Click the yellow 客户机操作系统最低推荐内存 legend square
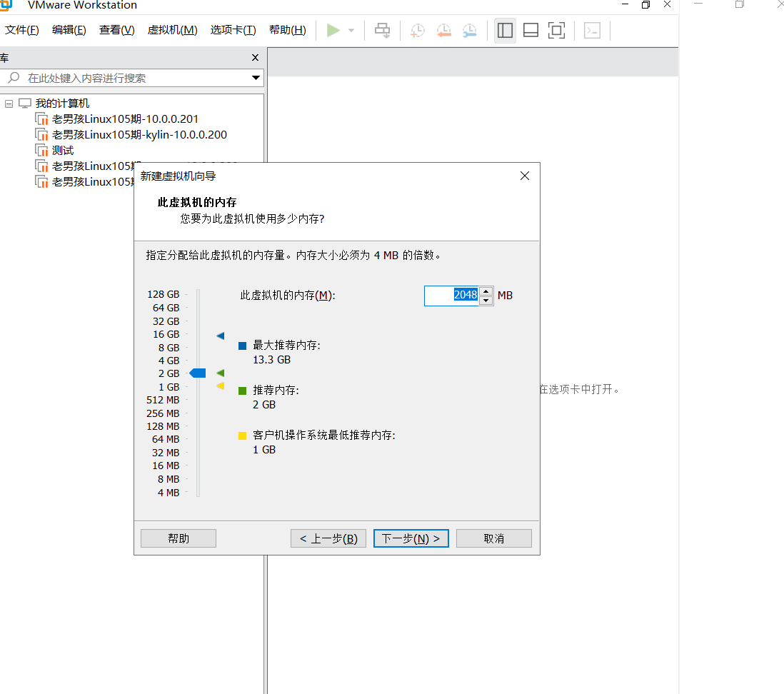This screenshot has height=694, width=784. pos(243,436)
